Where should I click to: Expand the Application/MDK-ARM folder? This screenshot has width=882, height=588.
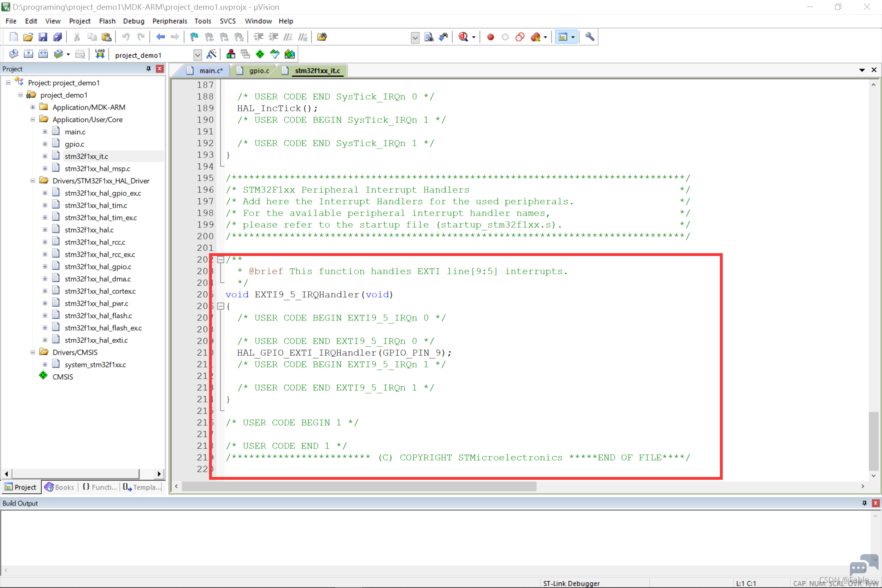point(33,107)
